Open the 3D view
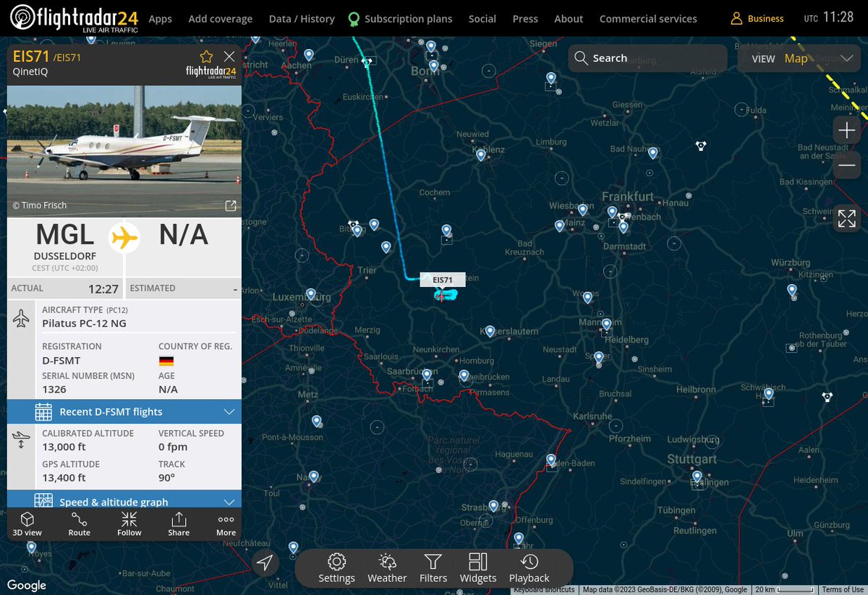The height and width of the screenshot is (595, 868). pos(27,523)
